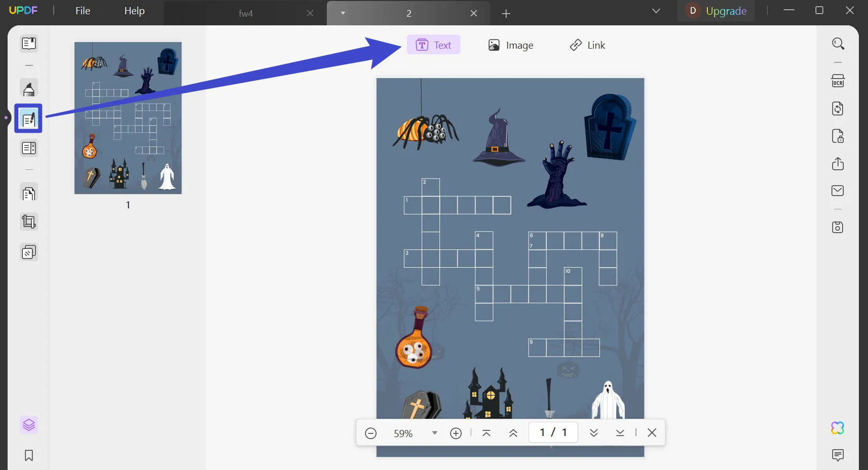This screenshot has height=470, width=868.
Task: Open the File menu
Action: point(83,11)
